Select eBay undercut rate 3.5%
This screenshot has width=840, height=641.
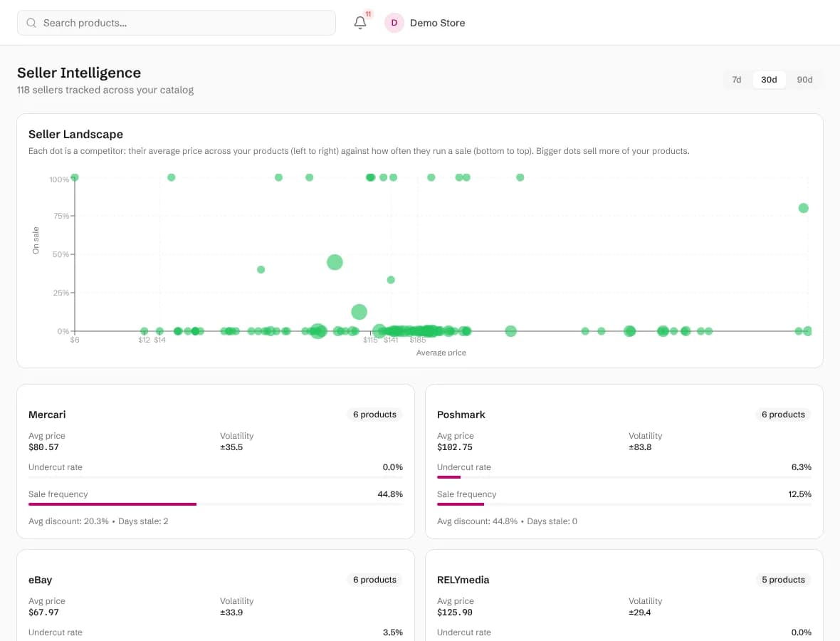393,632
